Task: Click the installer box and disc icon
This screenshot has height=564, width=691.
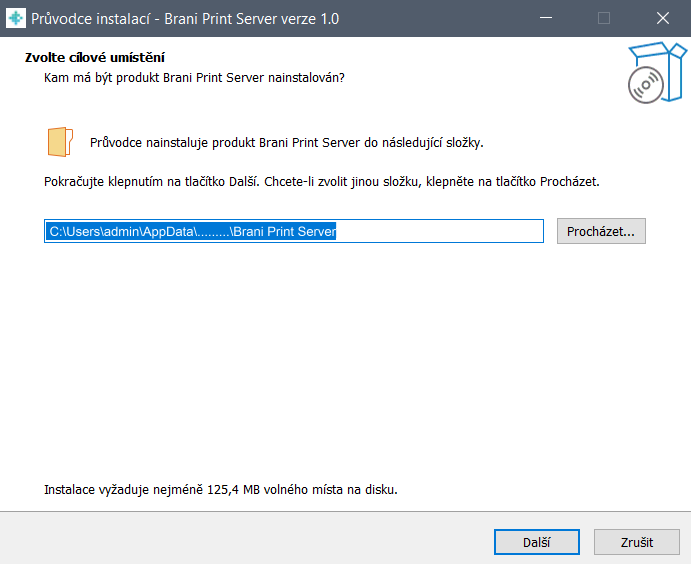Action: 657,72
